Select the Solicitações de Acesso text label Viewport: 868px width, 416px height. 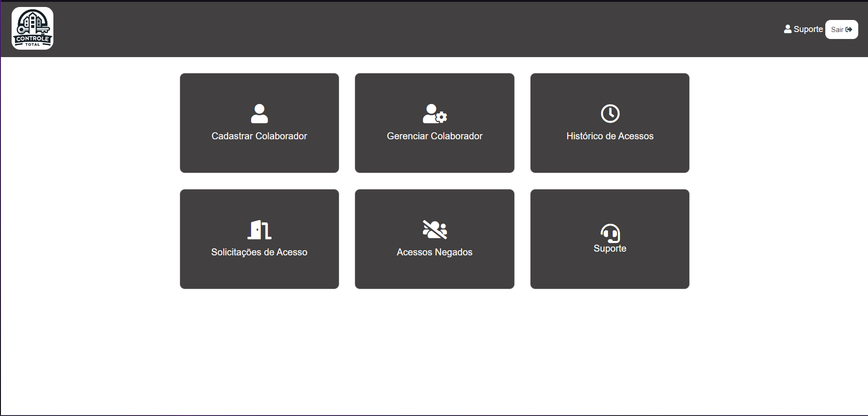259,252
